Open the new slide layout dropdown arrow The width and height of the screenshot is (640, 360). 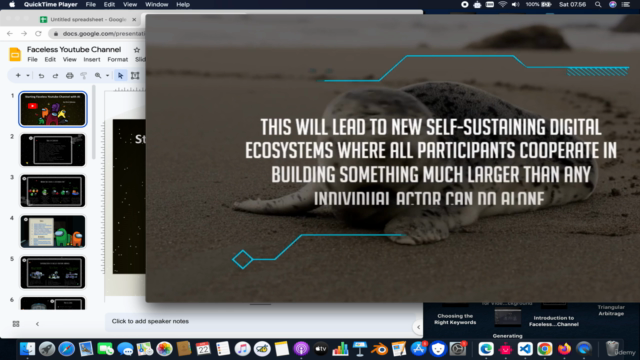pos(28,76)
